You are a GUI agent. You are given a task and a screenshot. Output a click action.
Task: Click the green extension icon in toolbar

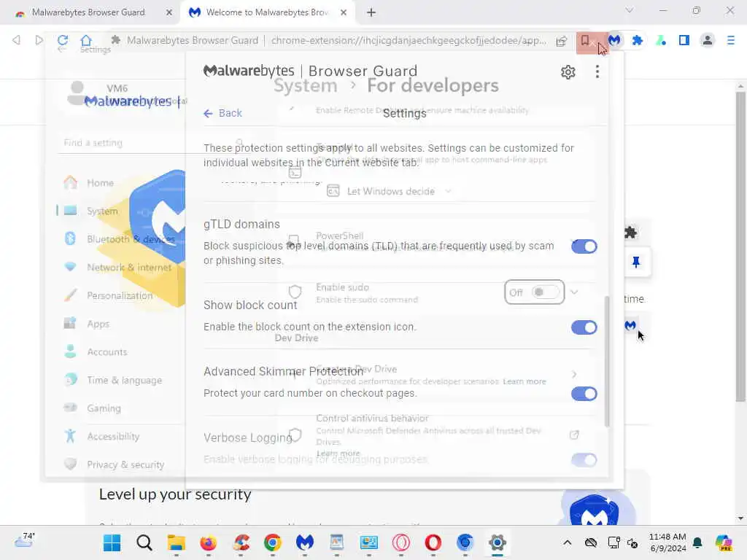(661, 41)
